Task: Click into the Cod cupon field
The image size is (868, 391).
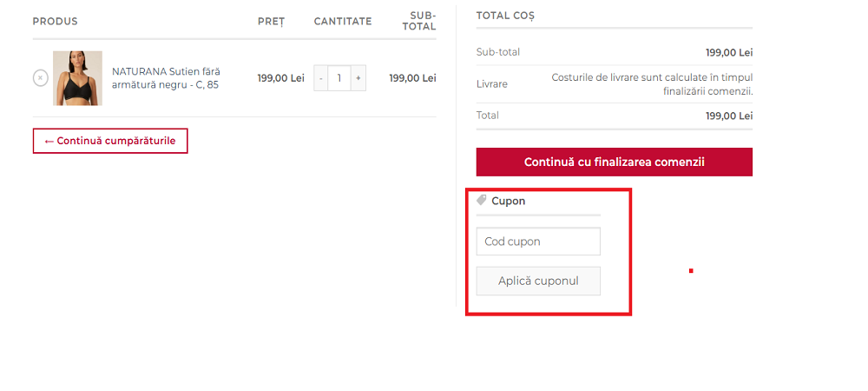Action: tap(538, 242)
